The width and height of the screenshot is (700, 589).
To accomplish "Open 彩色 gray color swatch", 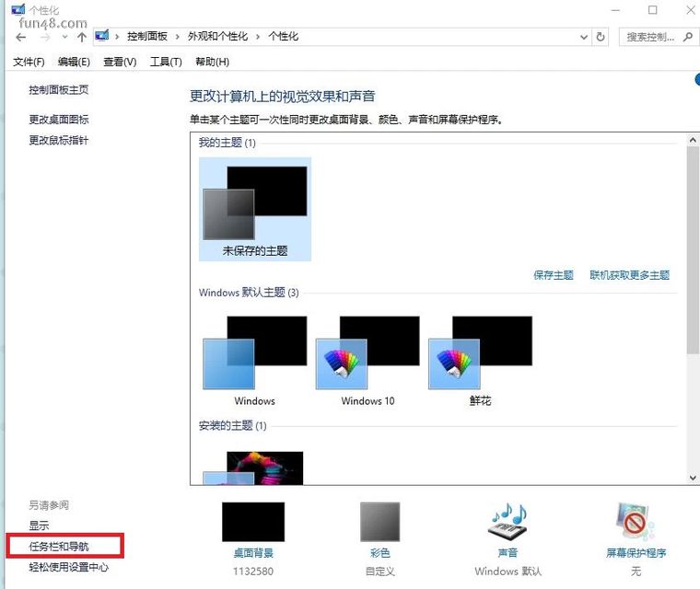I will (379, 522).
